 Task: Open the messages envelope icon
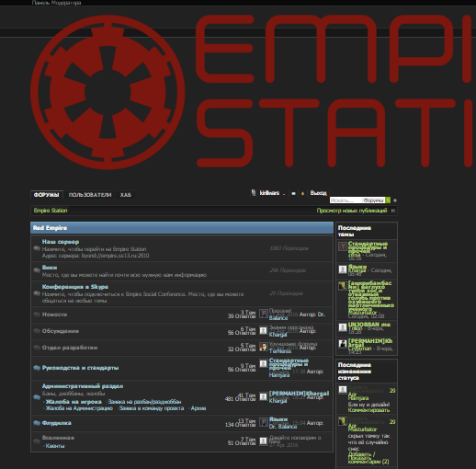[x=293, y=193]
